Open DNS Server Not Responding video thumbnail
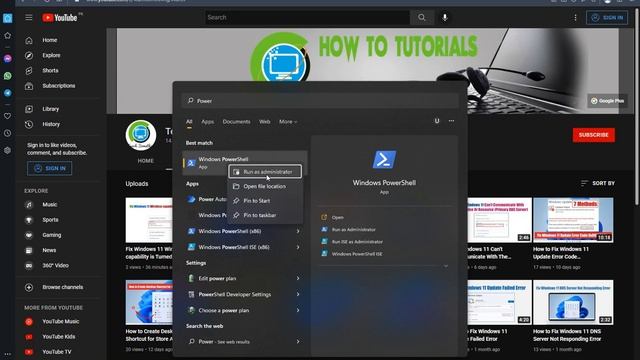The width and height of the screenshot is (640, 360). [573, 302]
